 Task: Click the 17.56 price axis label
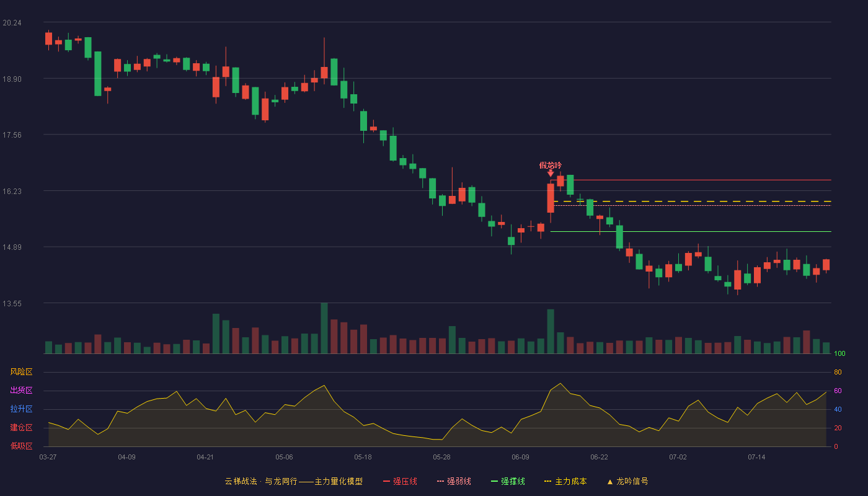tap(12, 135)
